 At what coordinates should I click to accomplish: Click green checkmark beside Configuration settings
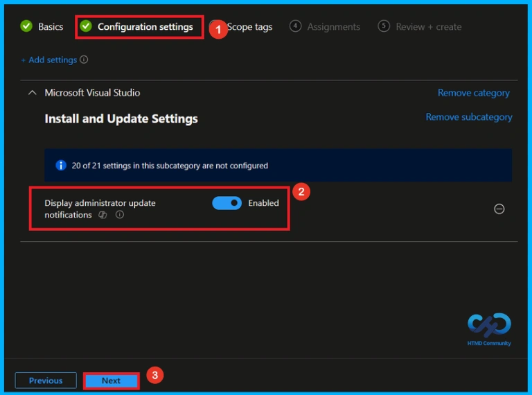(86, 26)
